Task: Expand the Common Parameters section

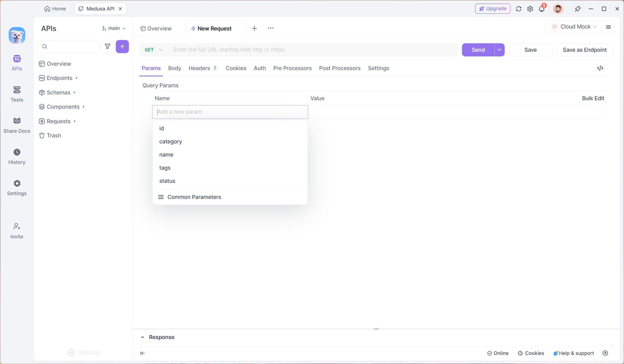Action: coord(195,197)
